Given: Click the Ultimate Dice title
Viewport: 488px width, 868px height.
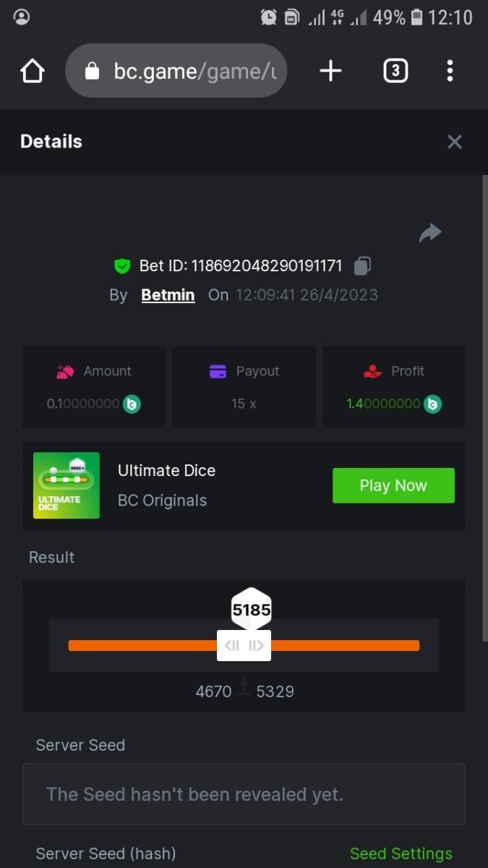Looking at the screenshot, I should coord(166,470).
